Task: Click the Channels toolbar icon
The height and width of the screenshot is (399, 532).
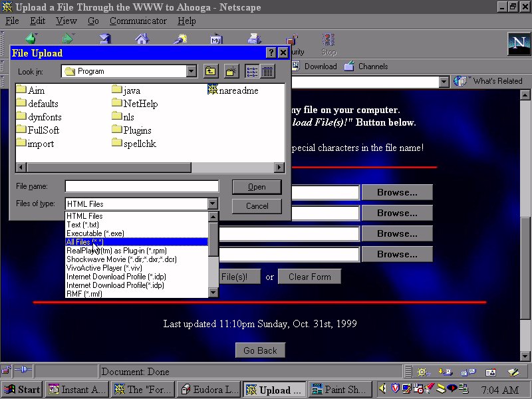Action: coord(350,66)
